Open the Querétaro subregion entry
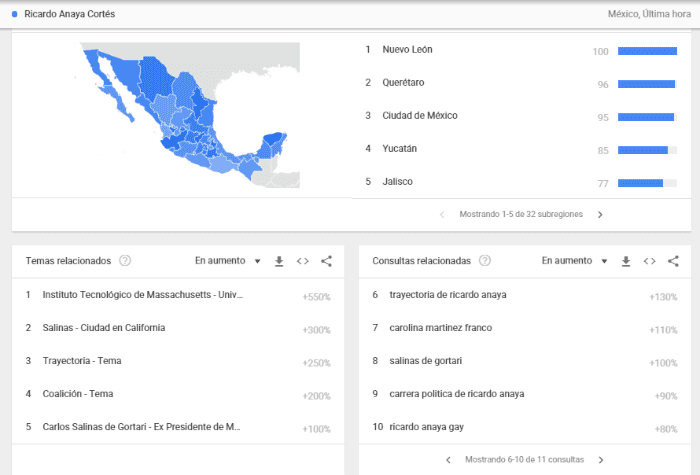 tap(404, 83)
